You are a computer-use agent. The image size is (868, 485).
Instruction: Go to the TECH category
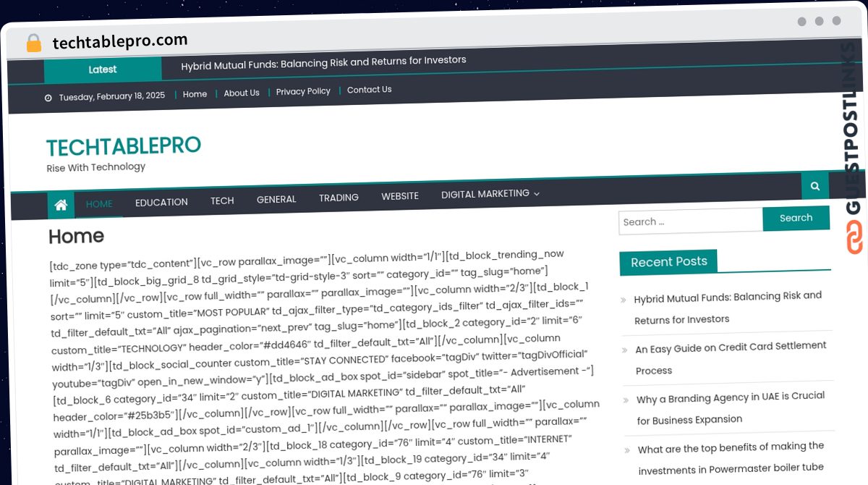coord(222,201)
